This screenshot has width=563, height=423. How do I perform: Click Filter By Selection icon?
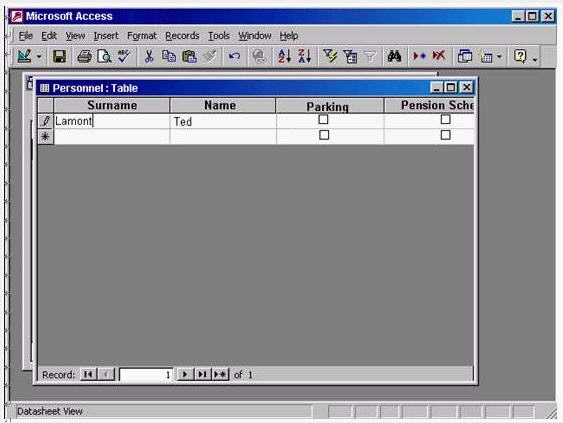tap(330, 56)
